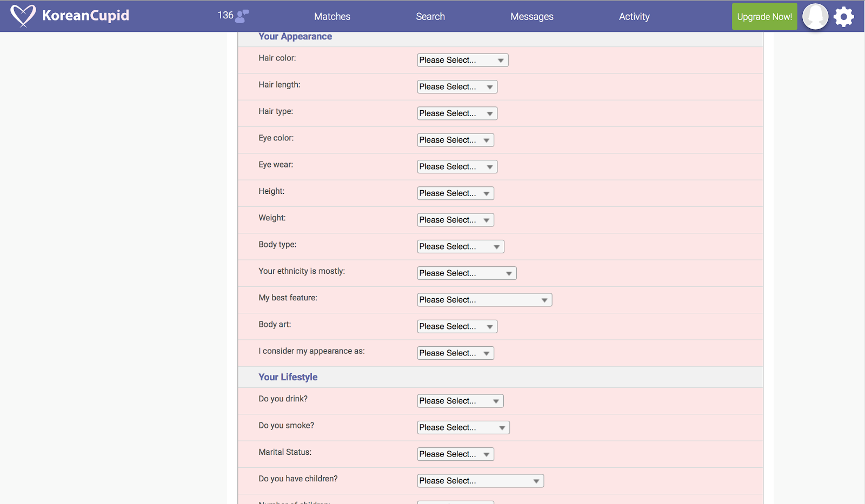Open the Activity menu item
Viewport: 865px width, 504px height.
[x=634, y=17]
